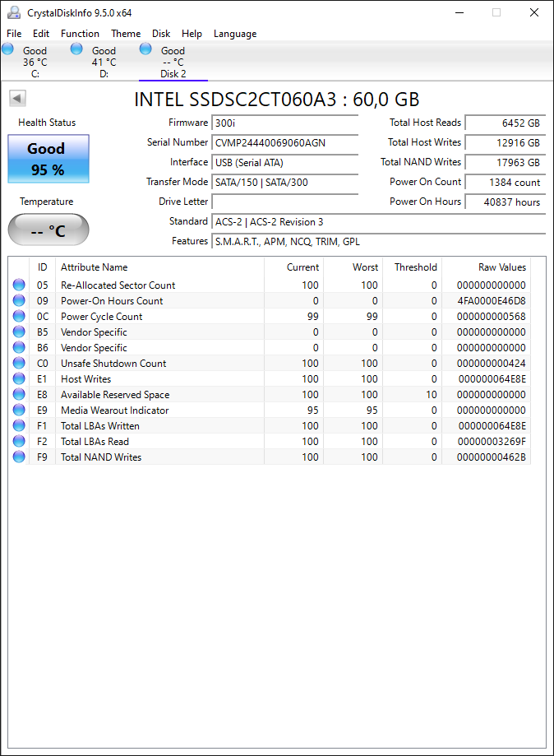Close the CrystalDiskInfo window
Image resolution: width=554 pixels, height=756 pixels.
[x=534, y=12]
